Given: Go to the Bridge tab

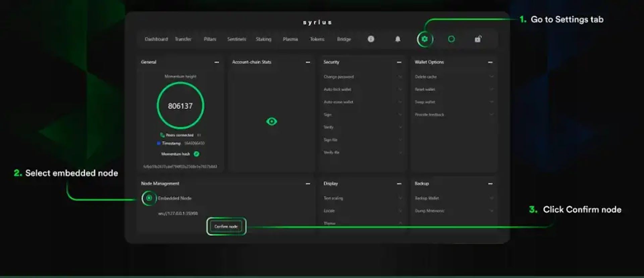Looking at the screenshot, I should (x=344, y=39).
